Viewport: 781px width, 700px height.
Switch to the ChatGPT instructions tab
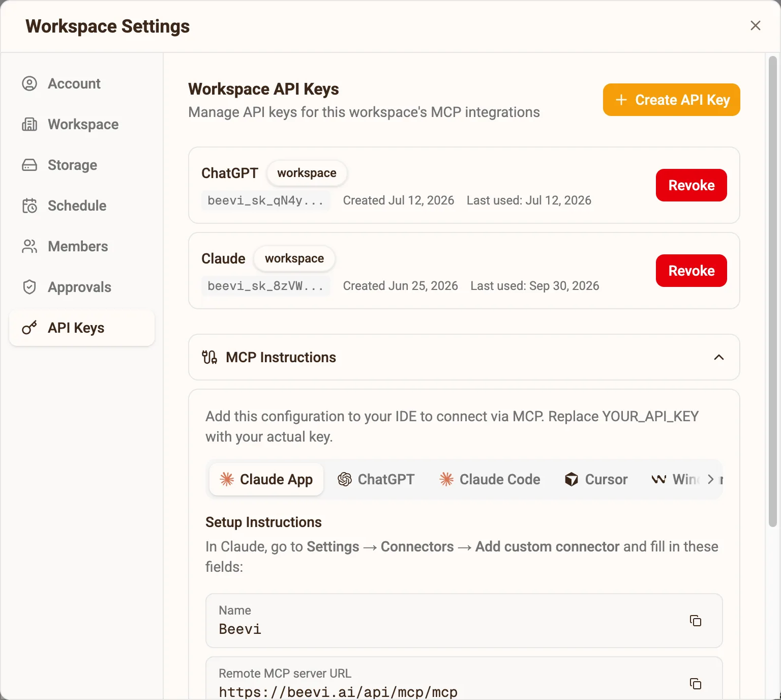[376, 479]
